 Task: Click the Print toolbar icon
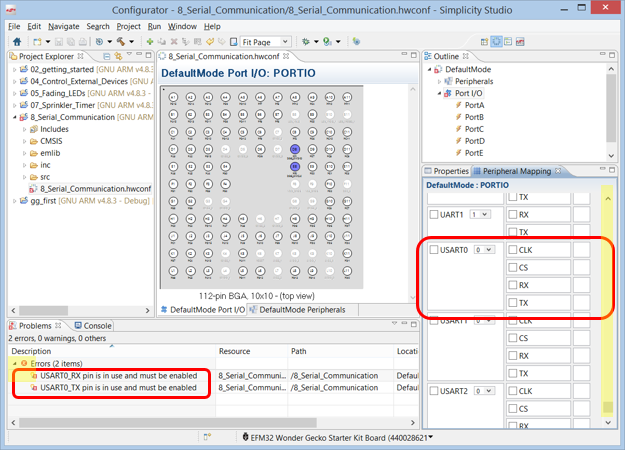click(83, 41)
